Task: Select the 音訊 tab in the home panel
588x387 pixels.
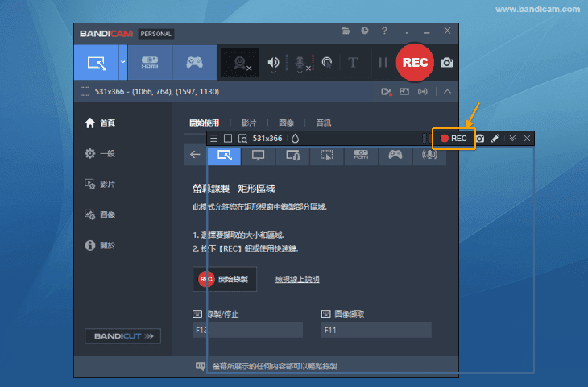Action: tap(324, 123)
